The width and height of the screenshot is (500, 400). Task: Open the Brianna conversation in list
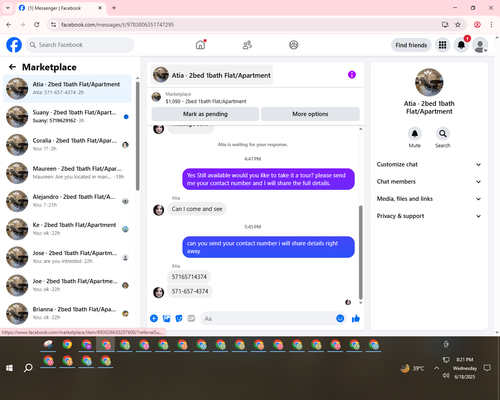click(67, 313)
